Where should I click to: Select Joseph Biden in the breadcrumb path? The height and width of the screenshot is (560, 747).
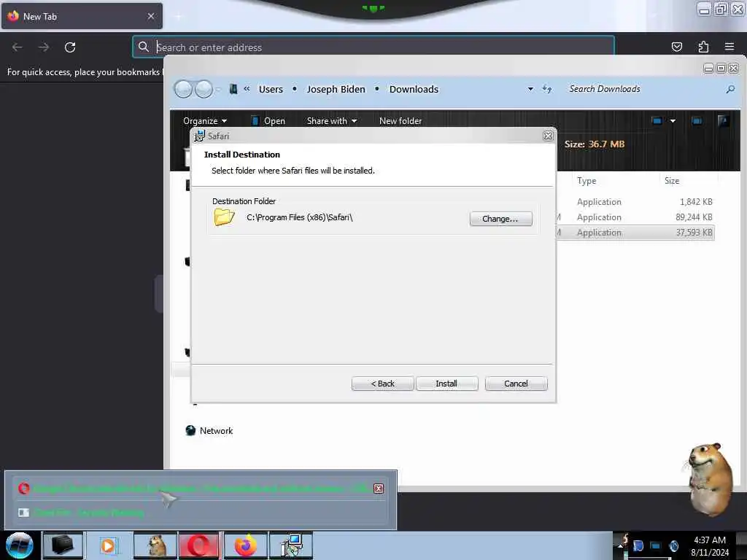coord(336,89)
